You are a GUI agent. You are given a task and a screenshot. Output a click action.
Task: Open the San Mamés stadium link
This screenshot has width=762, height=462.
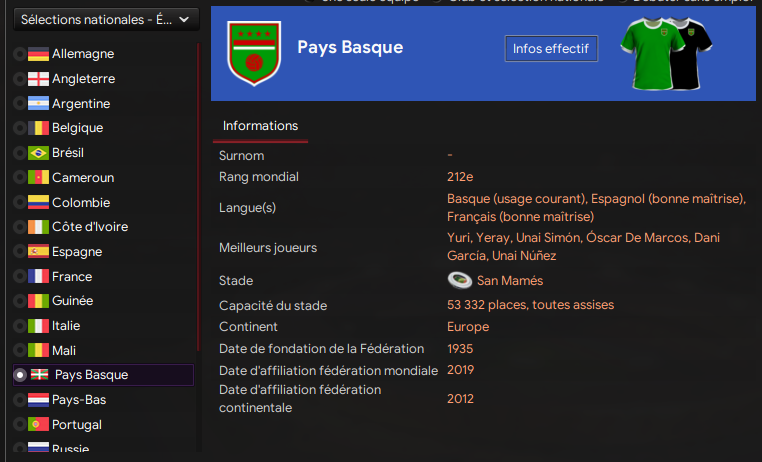[509, 281]
